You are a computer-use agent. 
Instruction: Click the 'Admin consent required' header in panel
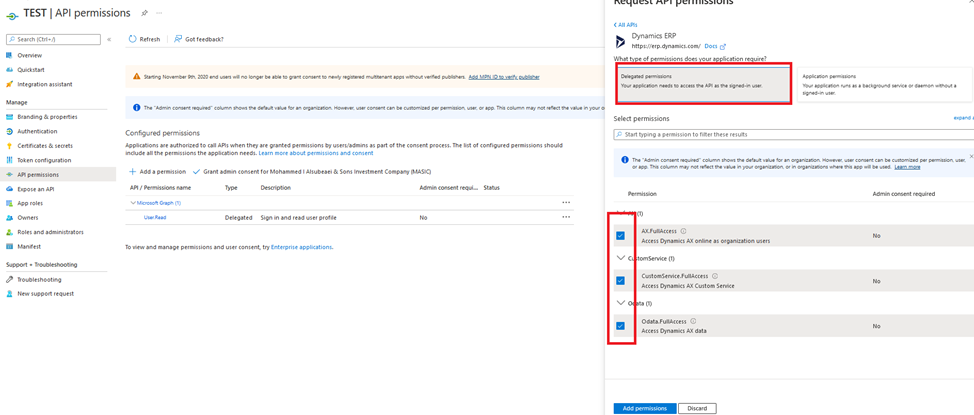pos(903,194)
